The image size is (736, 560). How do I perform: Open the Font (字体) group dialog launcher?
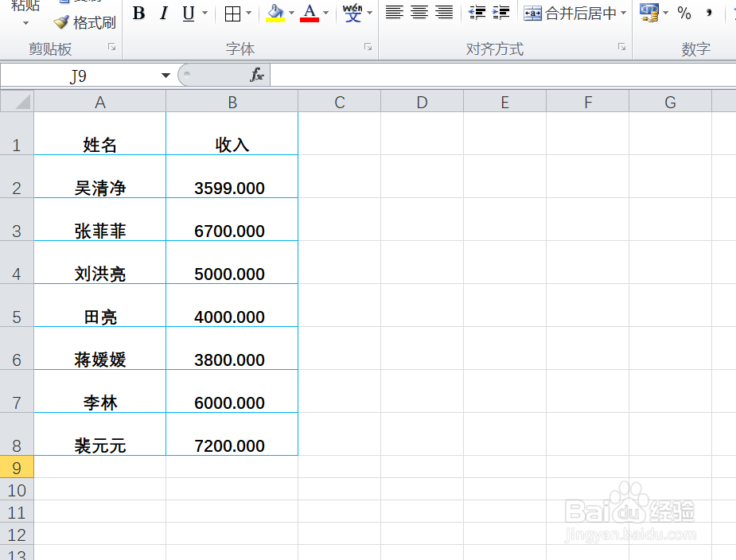click(367, 48)
